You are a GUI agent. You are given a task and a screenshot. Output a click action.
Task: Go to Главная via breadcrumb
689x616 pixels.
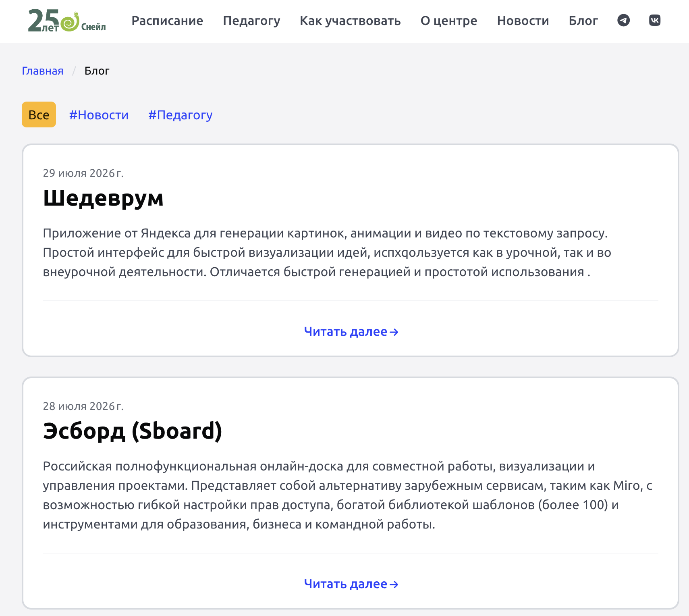coord(43,71)
